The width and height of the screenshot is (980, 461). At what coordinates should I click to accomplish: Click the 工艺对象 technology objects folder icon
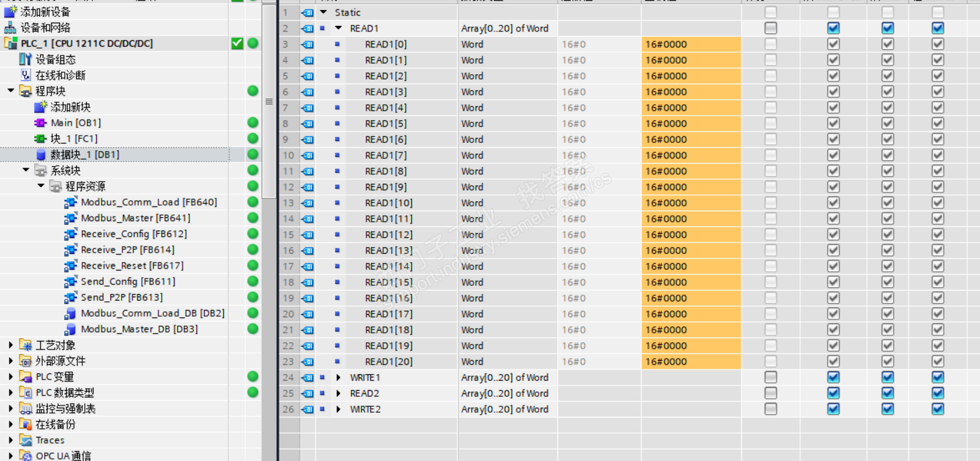(25, 345)
